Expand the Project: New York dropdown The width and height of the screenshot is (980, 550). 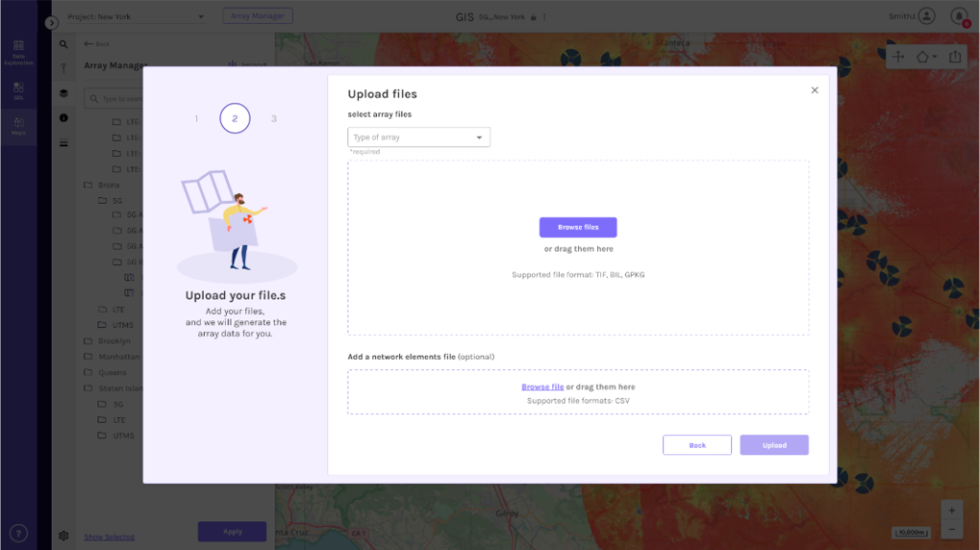(136, 16)
